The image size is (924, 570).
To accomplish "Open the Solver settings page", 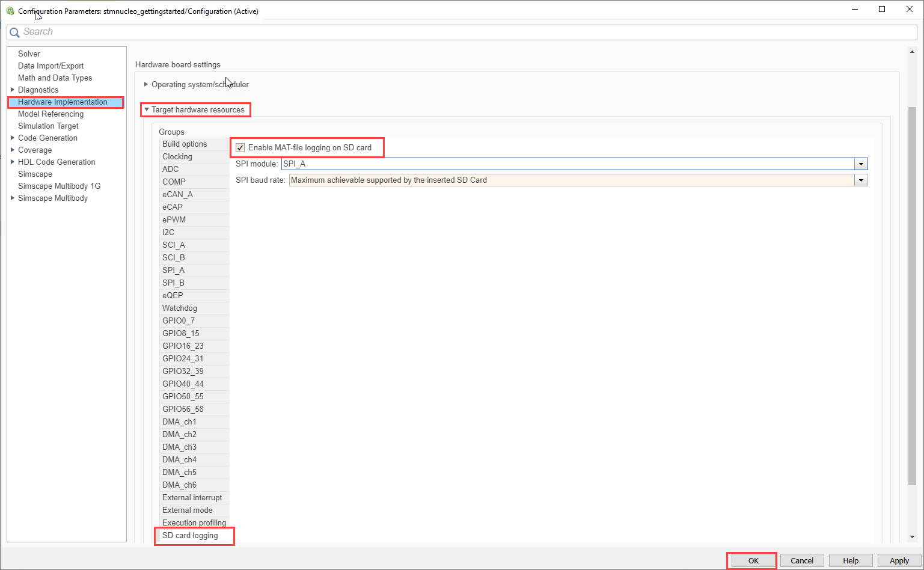I will 29,54.
